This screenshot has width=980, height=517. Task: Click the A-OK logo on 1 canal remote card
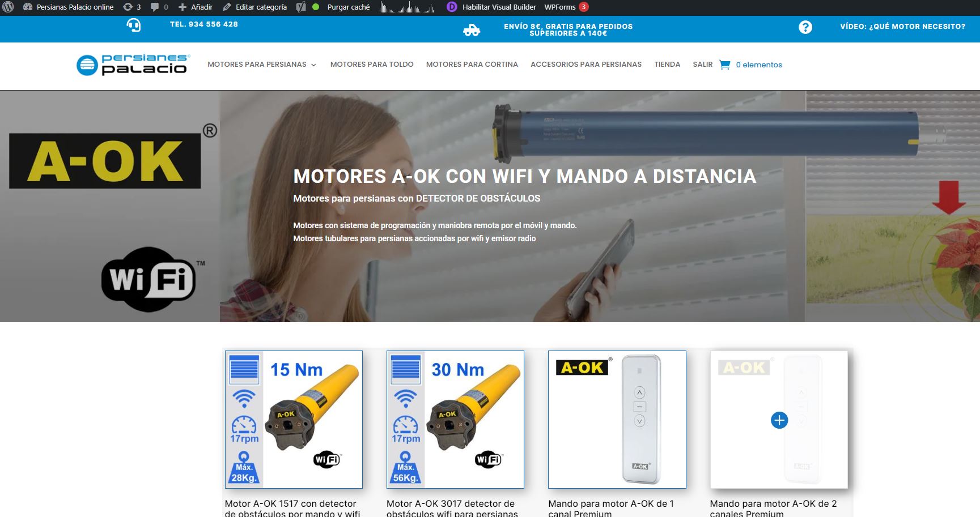point(583,368)
